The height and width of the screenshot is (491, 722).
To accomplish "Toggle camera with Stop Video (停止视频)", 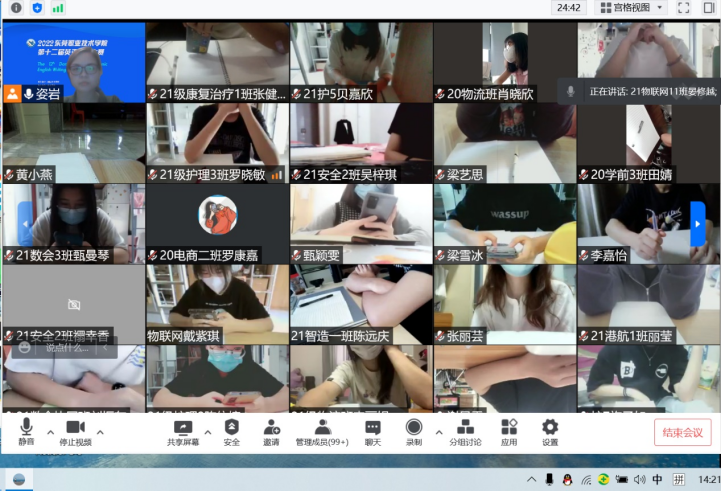I will point(75,431).
